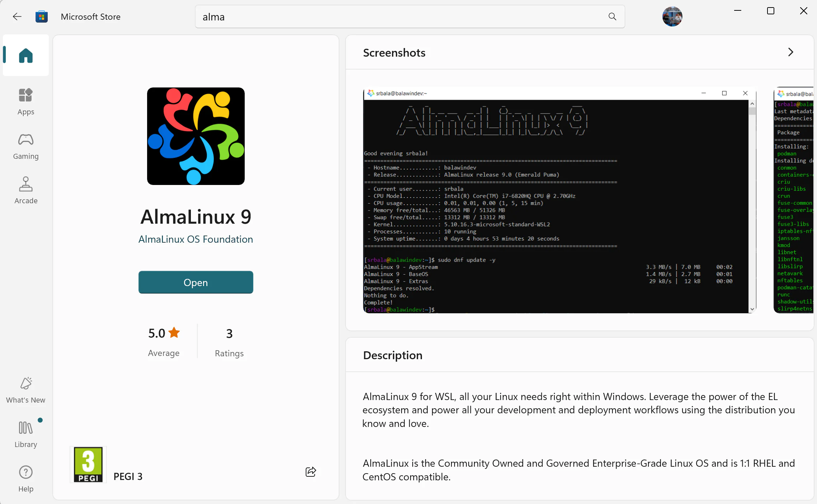Click the search box containing alma
The width and height of the screenshot is (817, 504).
[410, 16]
